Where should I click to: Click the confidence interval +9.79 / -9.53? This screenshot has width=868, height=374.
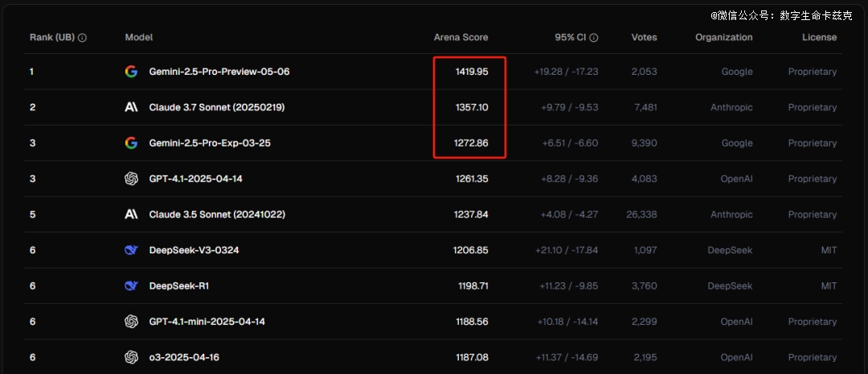tap(570, 108)
